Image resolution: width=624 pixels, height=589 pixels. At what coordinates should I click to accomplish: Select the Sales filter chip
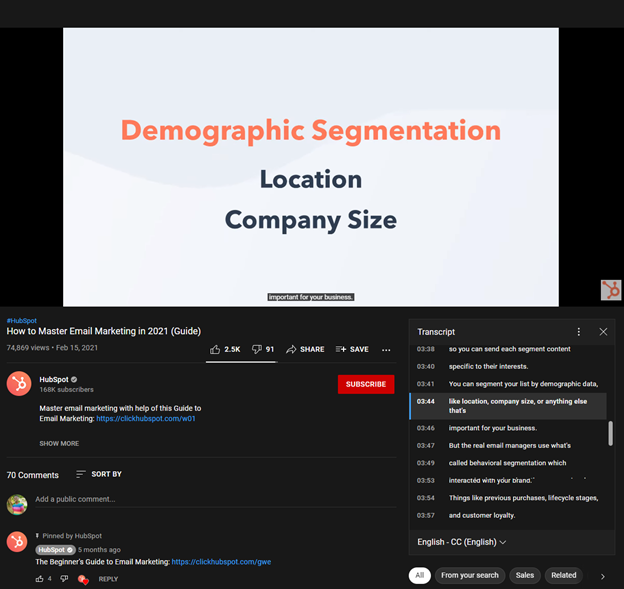point(525,575)
